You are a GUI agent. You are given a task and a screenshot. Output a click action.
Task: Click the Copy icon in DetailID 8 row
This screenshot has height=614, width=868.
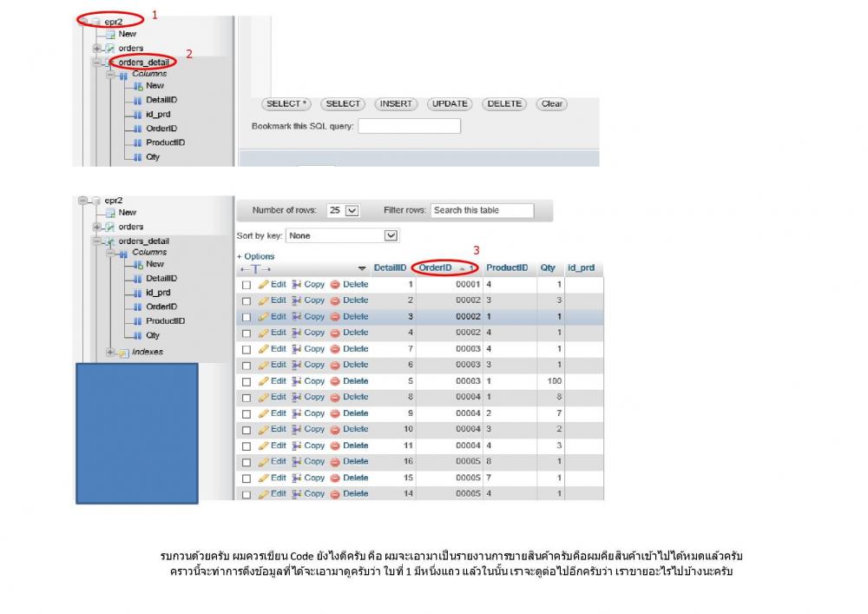pos(297,397)
